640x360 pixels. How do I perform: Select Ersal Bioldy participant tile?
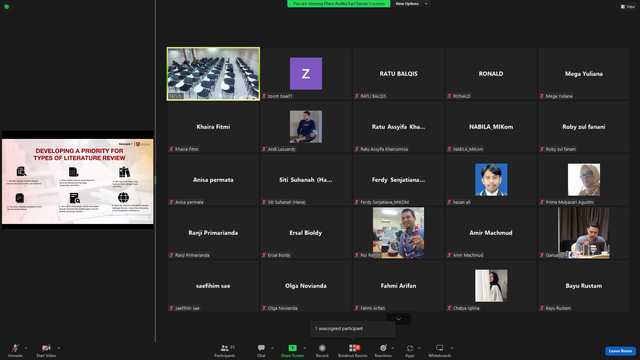tap(306, 233)
